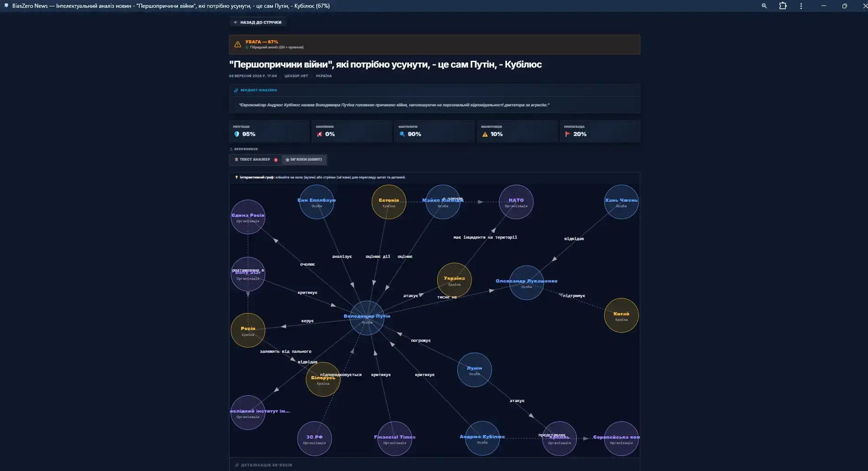Click the Кремль organization node
Screen dimensions: 868x471
coord(559,439)
